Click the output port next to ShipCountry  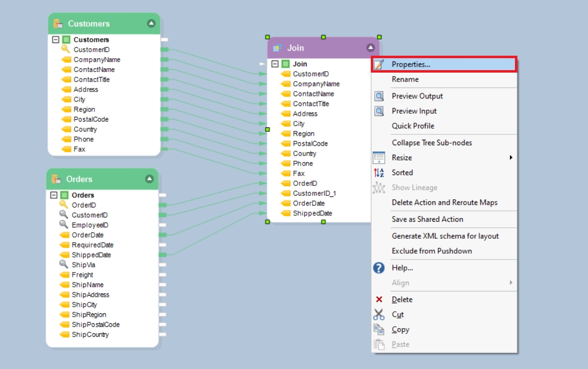pyautogui.click(x=163, y=335)
